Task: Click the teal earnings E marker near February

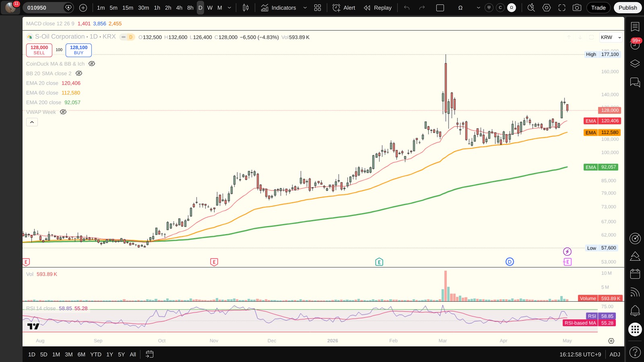Action: pos(379,262)
